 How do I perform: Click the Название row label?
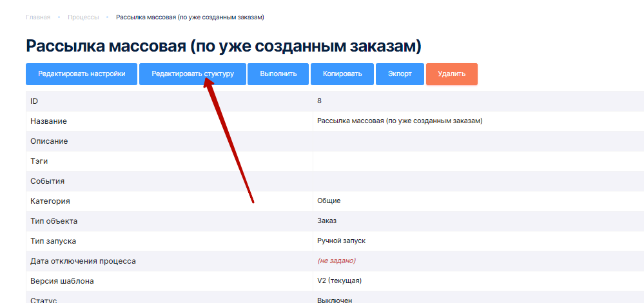48,121
